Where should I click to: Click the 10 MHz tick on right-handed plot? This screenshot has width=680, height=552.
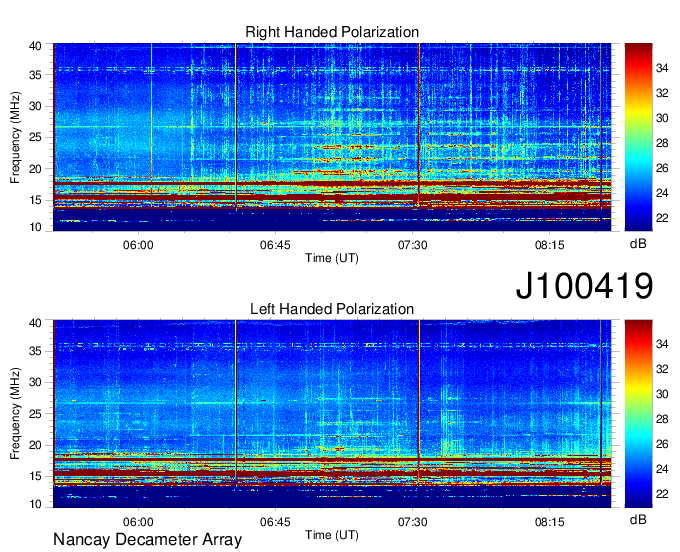tap(35, 227)
